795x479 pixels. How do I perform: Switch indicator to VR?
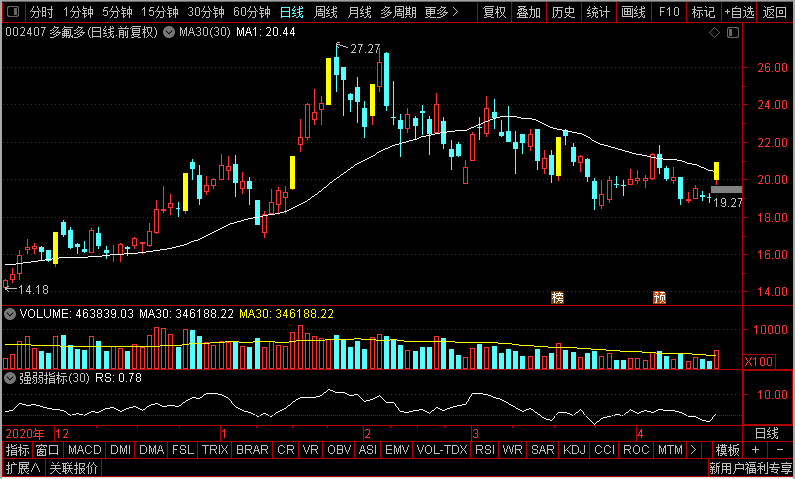tap(311, 450)
